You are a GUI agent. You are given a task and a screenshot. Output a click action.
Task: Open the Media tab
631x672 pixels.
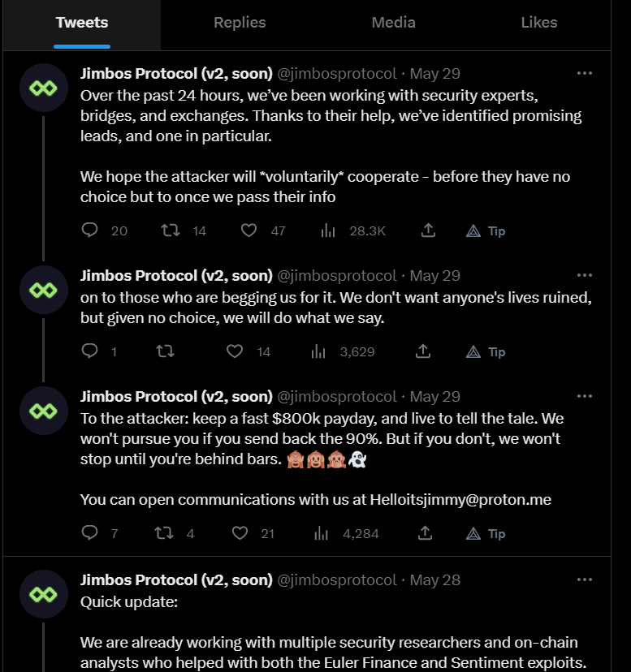pyautogui.click(x=393, y=23)
